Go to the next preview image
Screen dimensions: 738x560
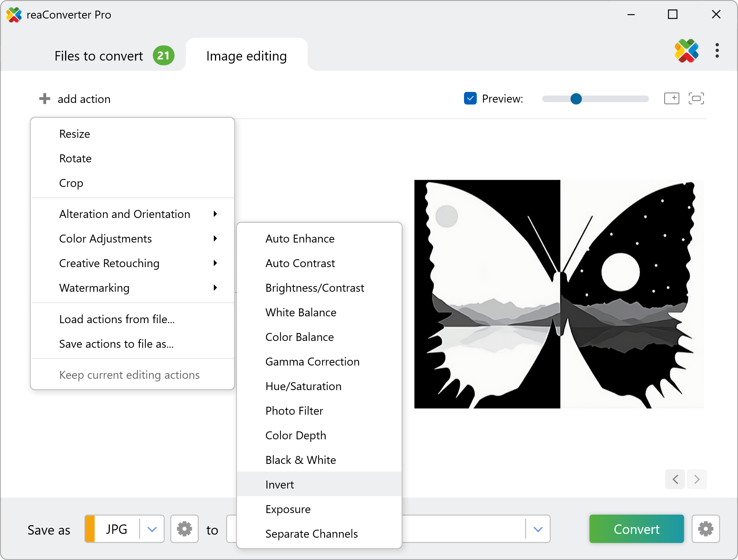coord(697,479)
